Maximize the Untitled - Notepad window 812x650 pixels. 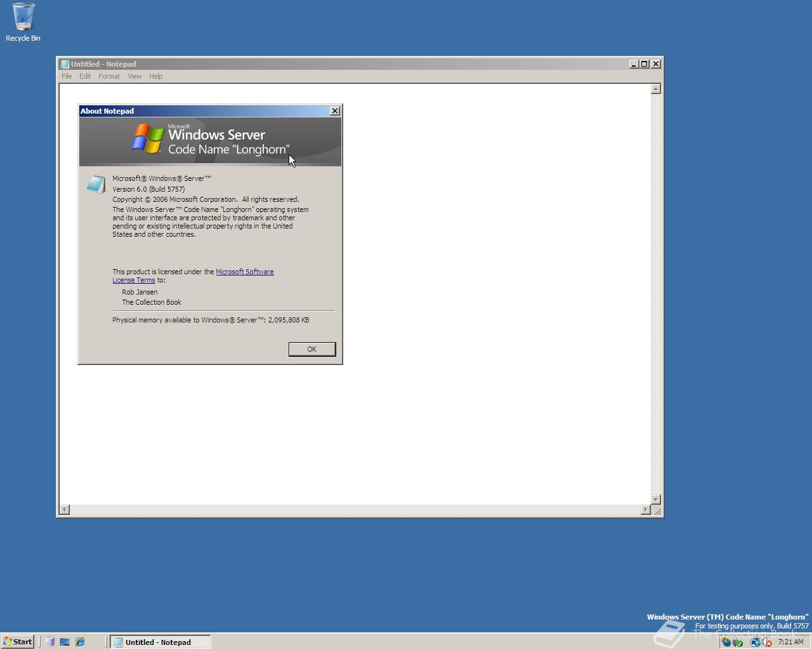(645, 64)
